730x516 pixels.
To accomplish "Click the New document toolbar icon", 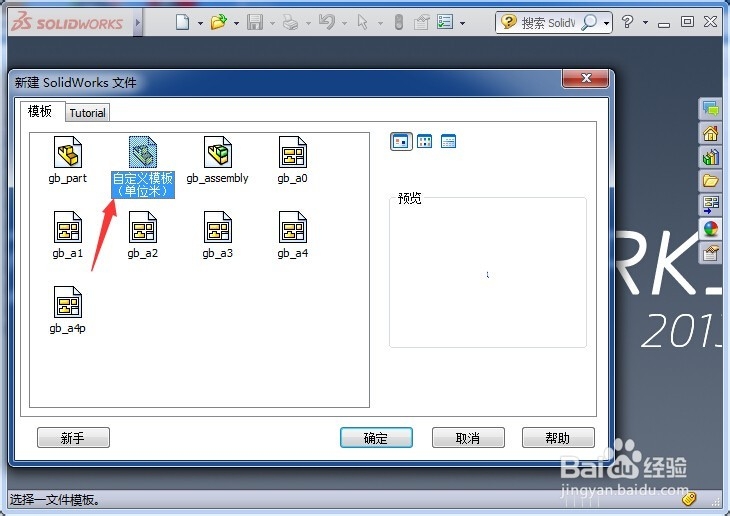I will 182,22.
